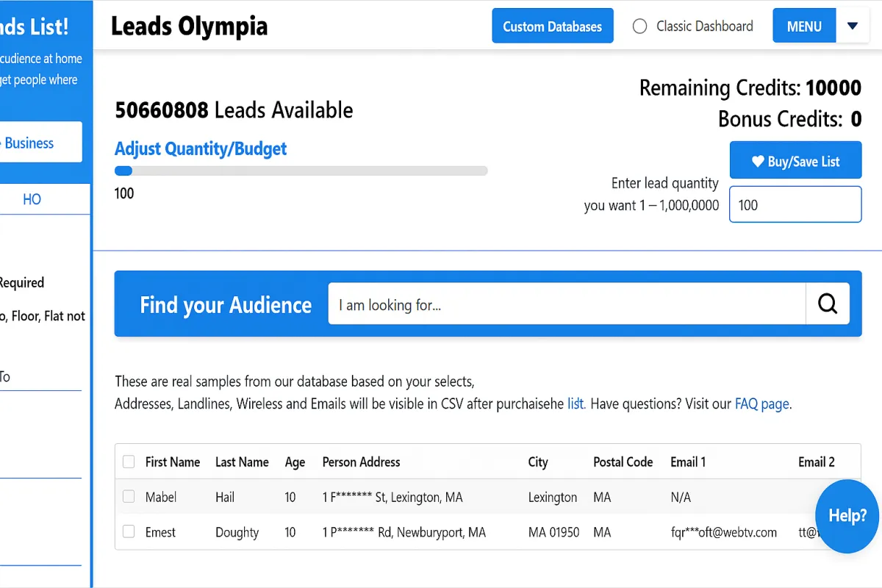Screen dimensions: 882x588
Task: Select the Classic Dashboard radio button
Action: coord(640,26)
